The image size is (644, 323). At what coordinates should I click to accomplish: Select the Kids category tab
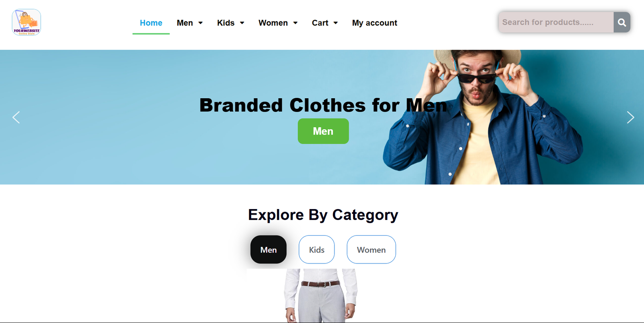(x=317, y=250)
